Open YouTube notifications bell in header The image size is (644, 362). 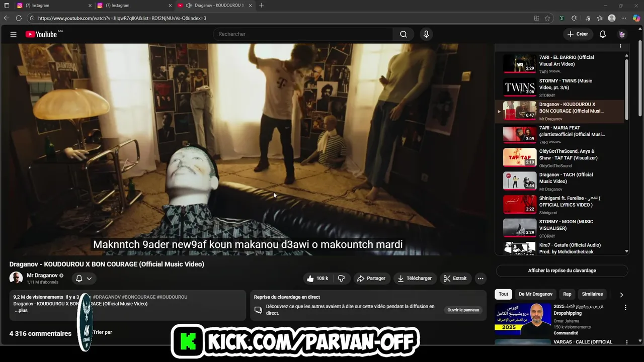point(602,34)
